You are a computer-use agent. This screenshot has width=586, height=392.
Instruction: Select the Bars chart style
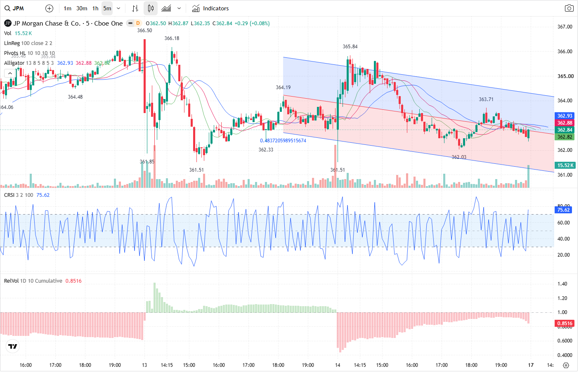(x=135, y=8)
